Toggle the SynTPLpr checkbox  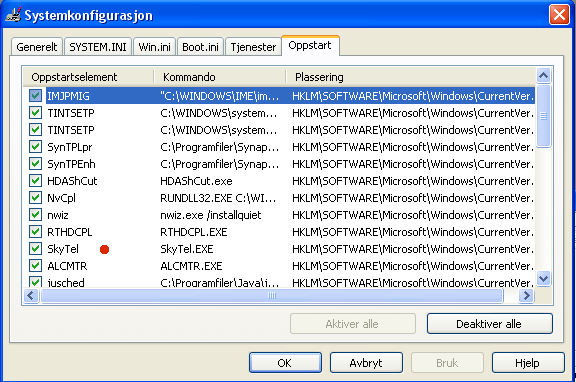pyautogui.click(x=35, y=147)
